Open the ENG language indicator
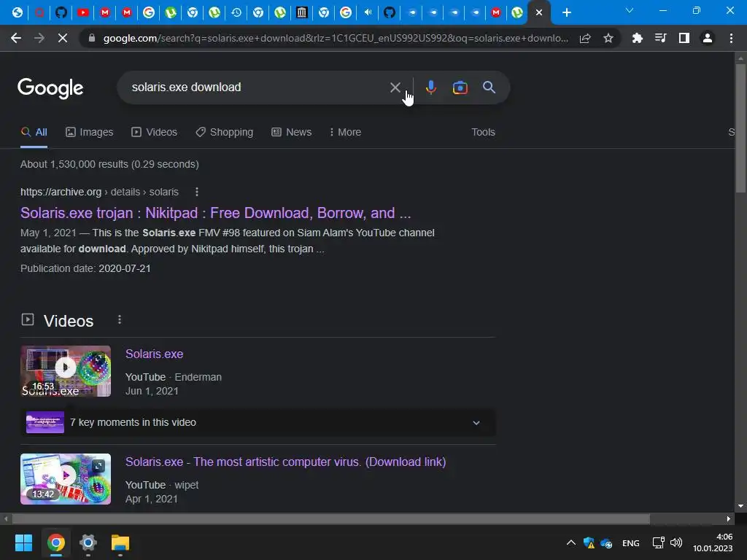Screen dimensions: 747x560 click(631, 543)
